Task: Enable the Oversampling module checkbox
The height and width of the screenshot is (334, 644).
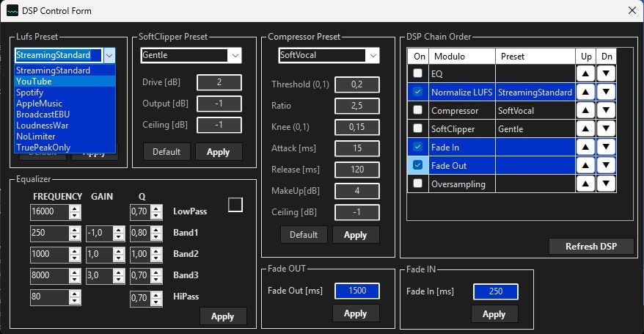Action: point(417,183)
